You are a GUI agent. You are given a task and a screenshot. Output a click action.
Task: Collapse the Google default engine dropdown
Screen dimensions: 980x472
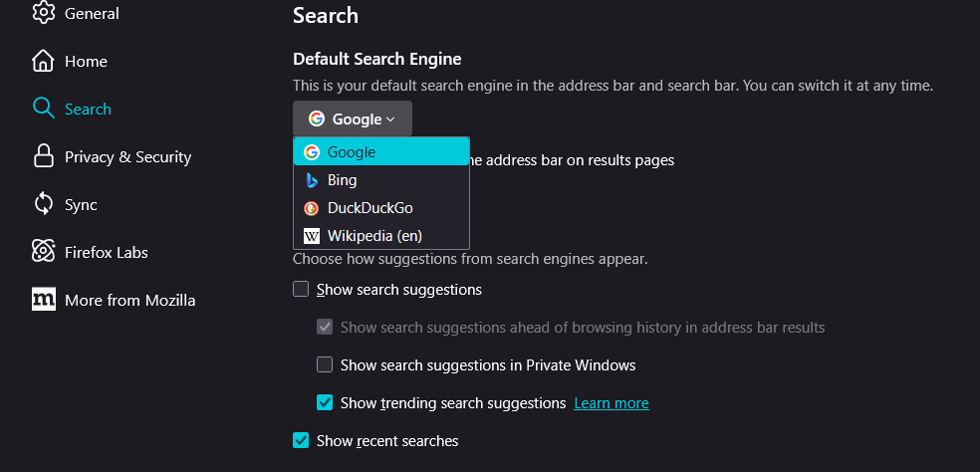[x=353, y=118]
